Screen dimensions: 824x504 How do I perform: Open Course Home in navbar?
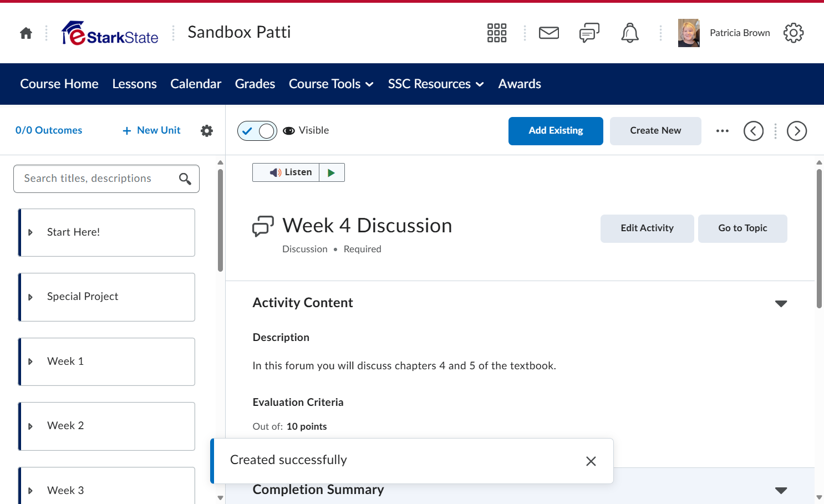[59, 84]
